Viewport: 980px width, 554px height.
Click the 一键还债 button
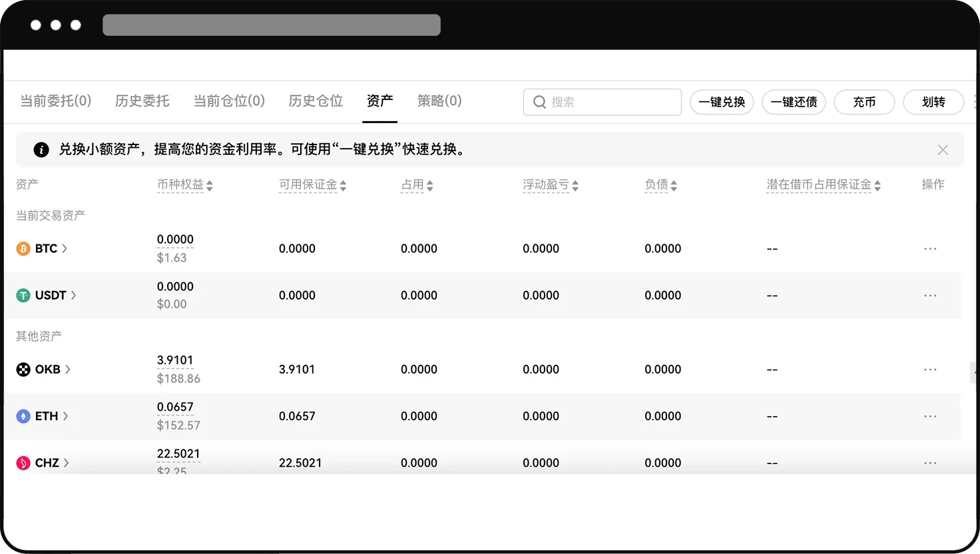click(x=794, y=102)
